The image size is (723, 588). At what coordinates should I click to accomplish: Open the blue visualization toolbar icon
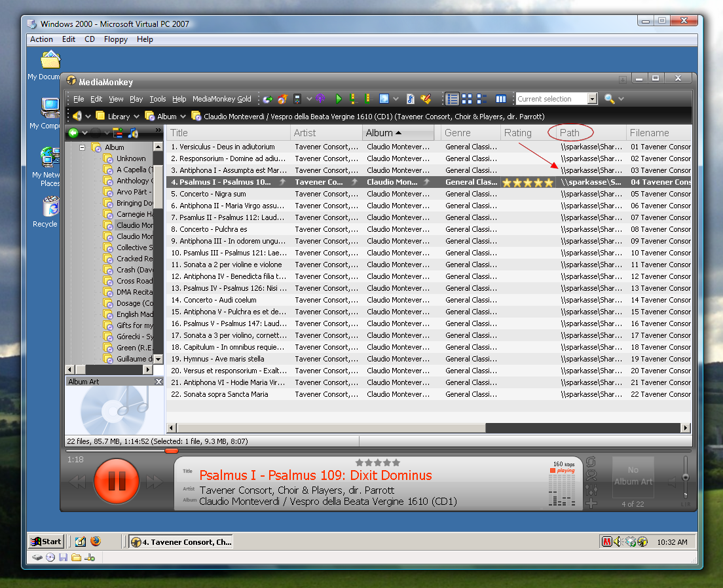point(384,99)
